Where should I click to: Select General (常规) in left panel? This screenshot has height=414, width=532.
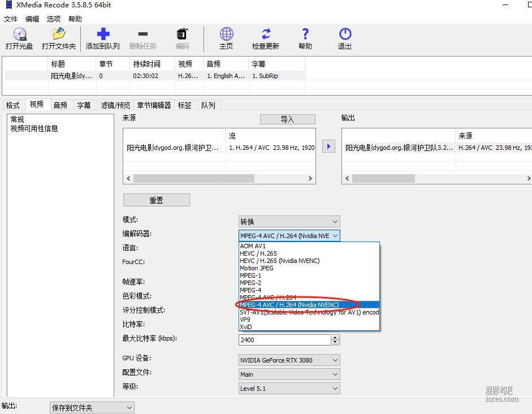click(18, 119)
